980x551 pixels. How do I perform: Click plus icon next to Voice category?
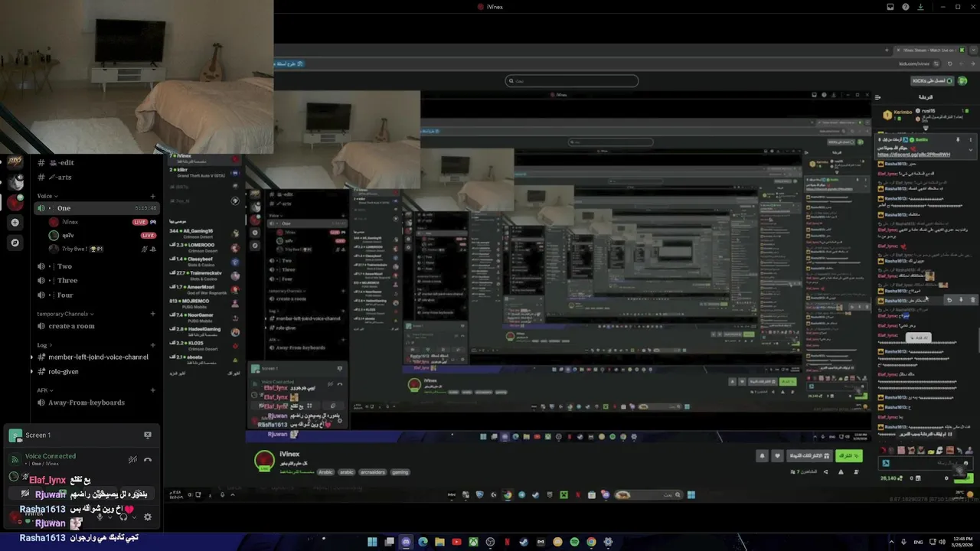click(x=152, y=196)
